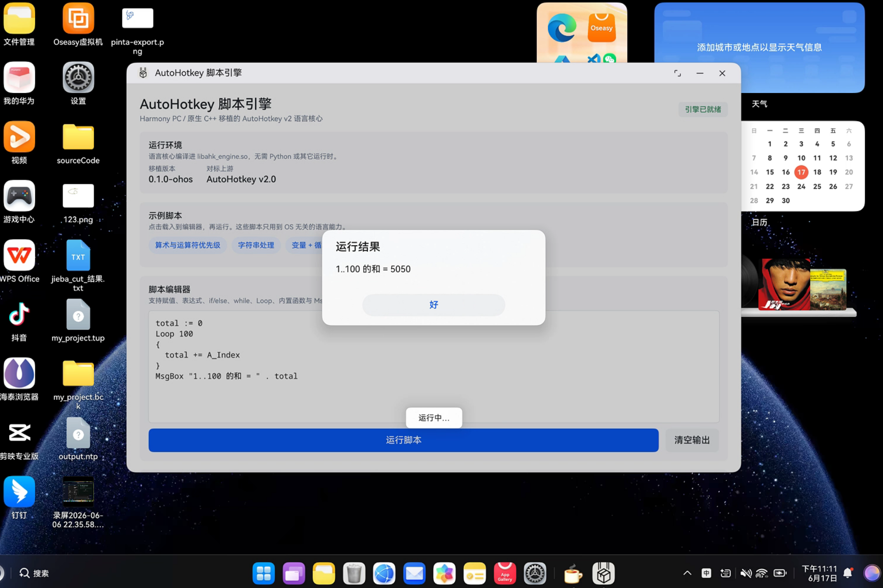
Task: Click the 引擎已就绪 status badge
Action: coord(702,109)
